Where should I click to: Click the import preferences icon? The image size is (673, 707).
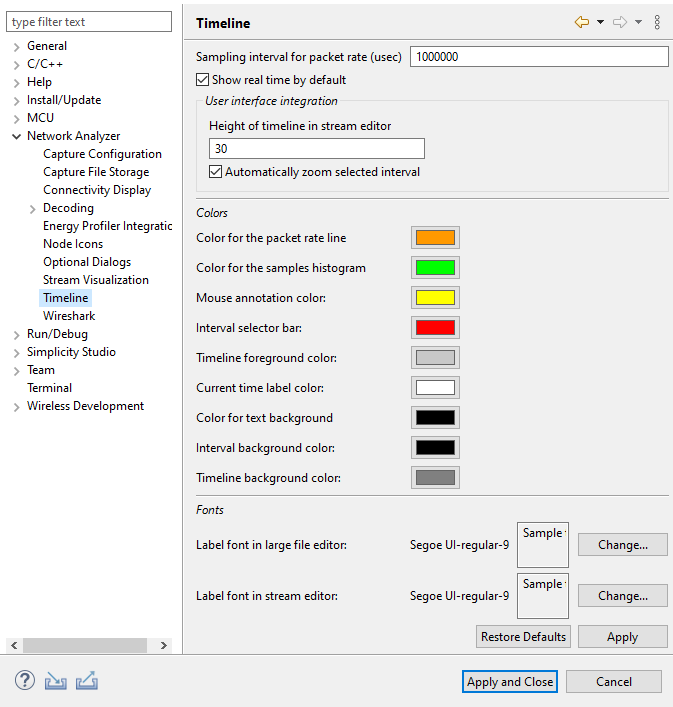click(x=55, y=681)
